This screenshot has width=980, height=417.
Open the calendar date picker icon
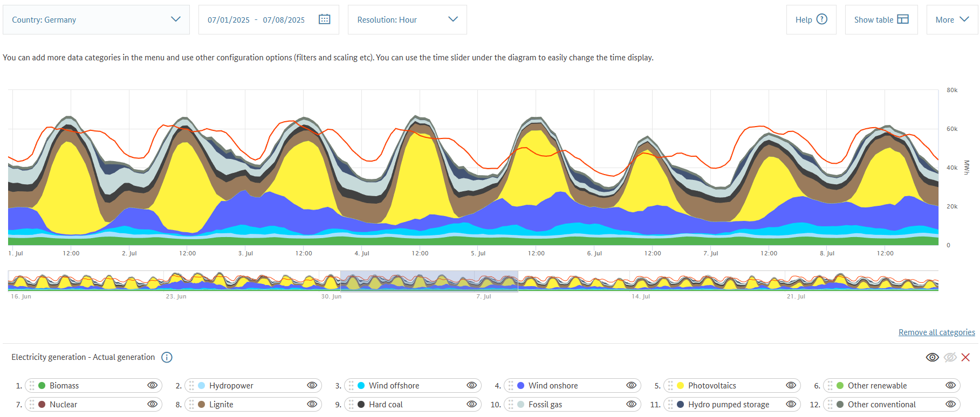pos(324,19)
